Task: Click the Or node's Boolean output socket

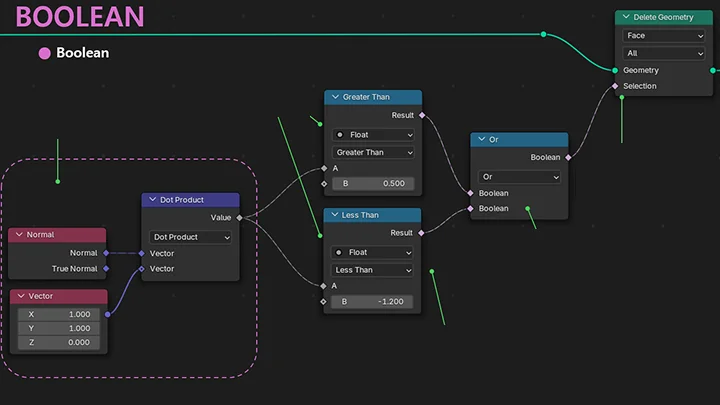Action: pos(568,157)
